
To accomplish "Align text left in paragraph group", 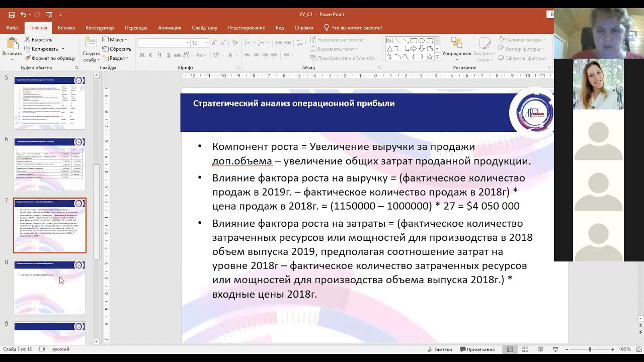I will pyautogui.click(x=247, y=55).
